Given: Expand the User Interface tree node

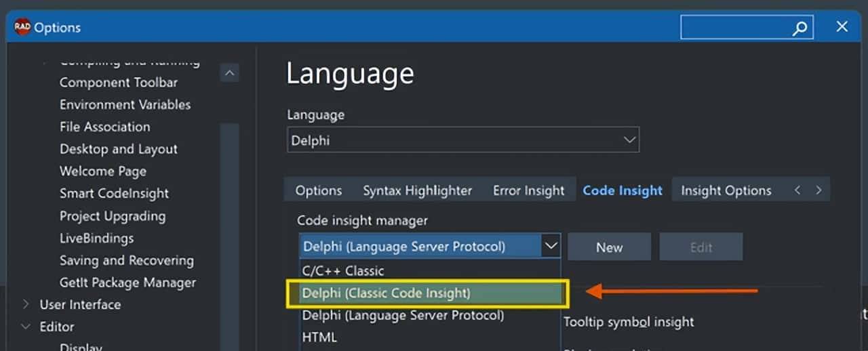Looking at the screenshot, I should 26,304.
